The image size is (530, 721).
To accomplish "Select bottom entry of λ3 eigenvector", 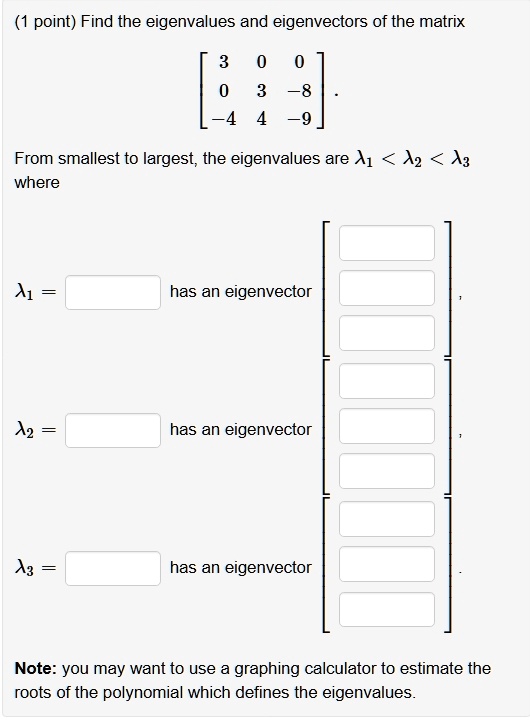I will (387, 609).
